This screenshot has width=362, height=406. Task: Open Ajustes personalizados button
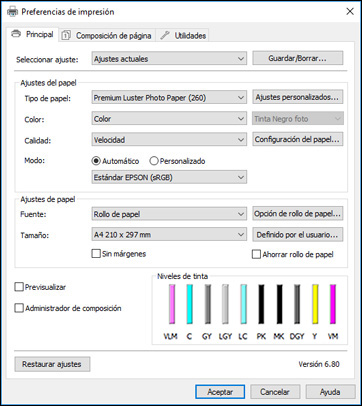click(298, 97)
